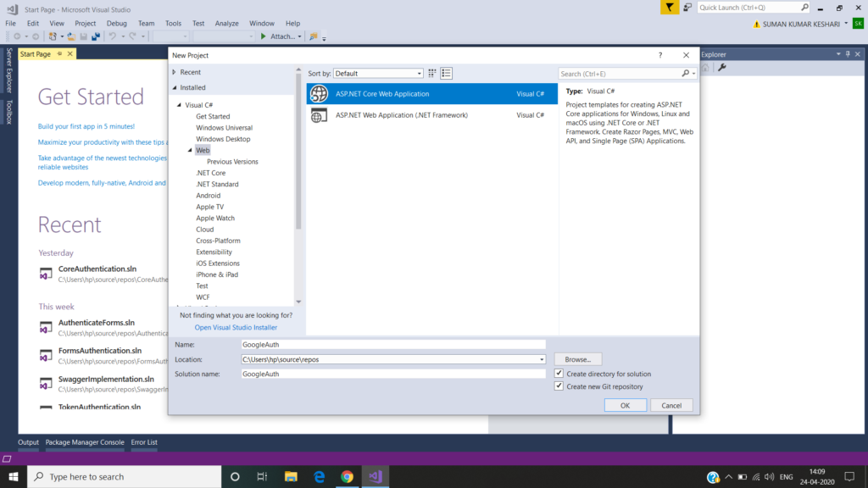Click Build your first app in 5 minutes link

click(86, 126)
